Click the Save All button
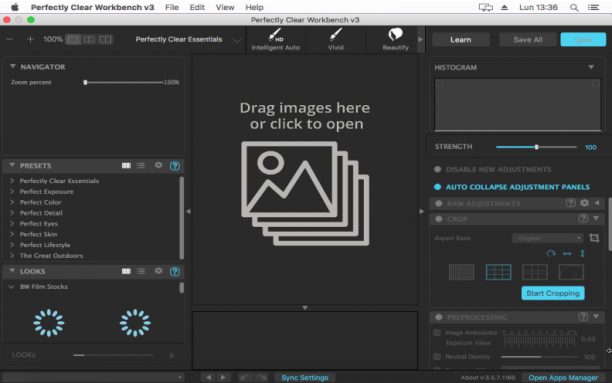 [x=528, y=39]
